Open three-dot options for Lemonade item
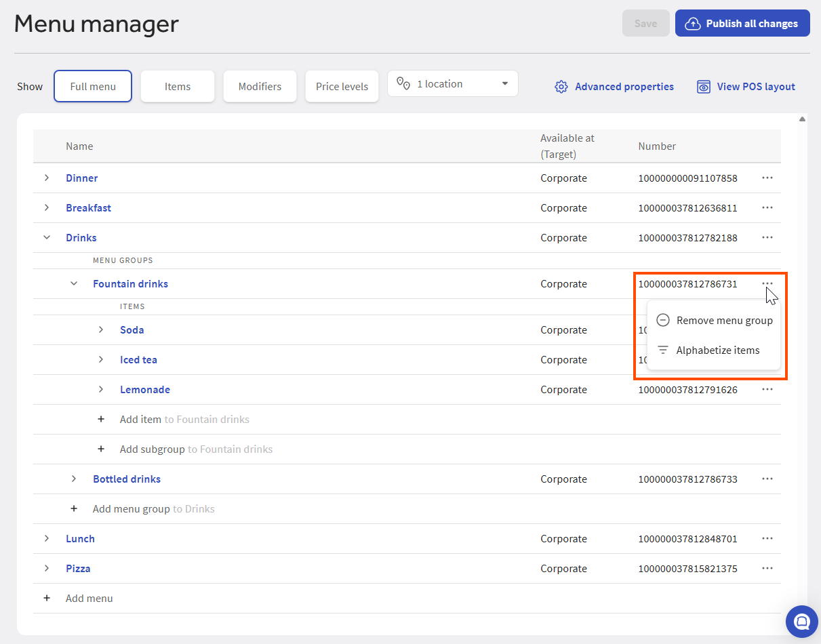Screen dimensions: 821x644 [767, 389]
